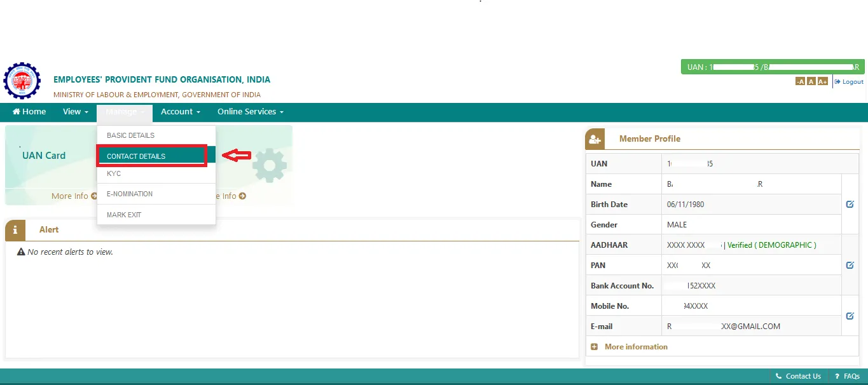Image resolution: width=868 pixels, height=385 pixels.
Task: Edit name and birth date details icon
Action: click(x=850, y=205)
